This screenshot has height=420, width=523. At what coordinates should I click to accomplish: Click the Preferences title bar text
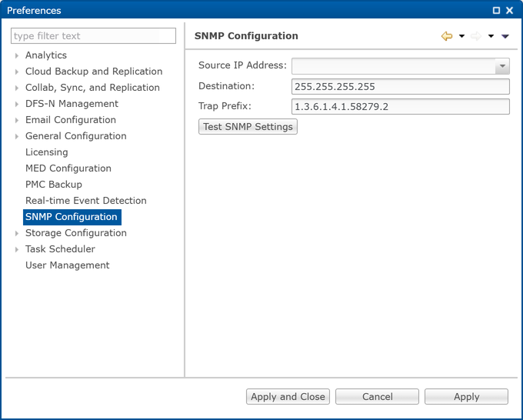coord(34,10)
